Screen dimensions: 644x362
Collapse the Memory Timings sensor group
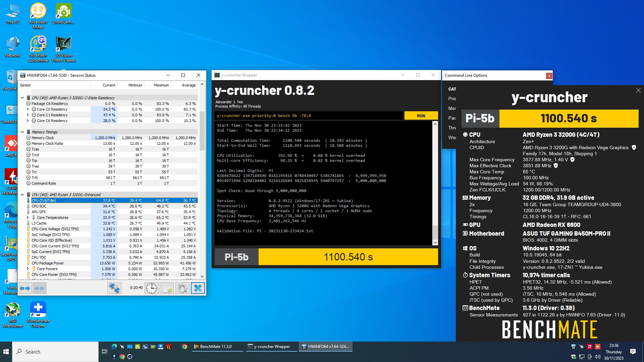(22, 132)
